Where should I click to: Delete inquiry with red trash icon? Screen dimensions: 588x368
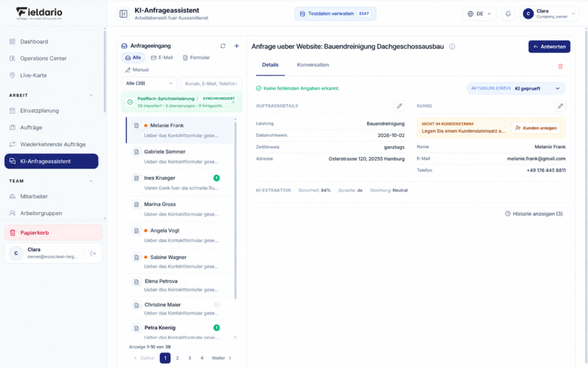coord(560,67)
